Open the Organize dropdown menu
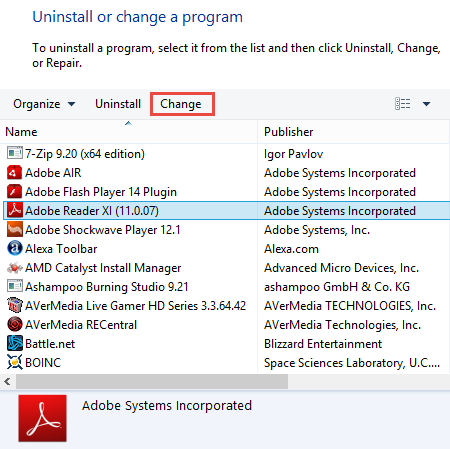 point(44,104)
